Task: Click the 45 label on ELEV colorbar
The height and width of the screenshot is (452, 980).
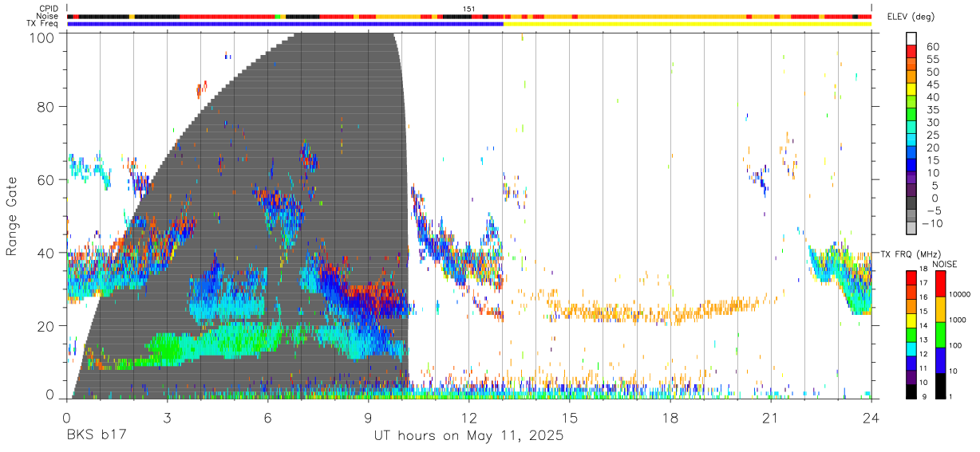Action: pyautogui.click(x=931, y=85)
